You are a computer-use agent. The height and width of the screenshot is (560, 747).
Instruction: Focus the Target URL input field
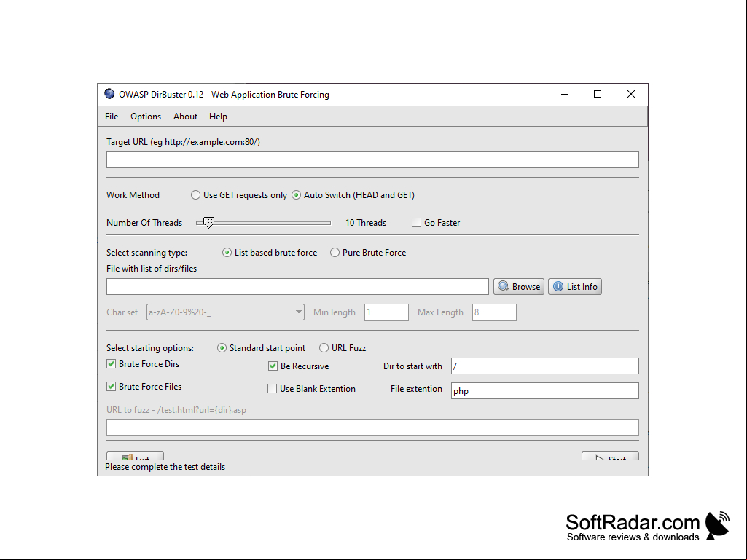pyautogui.click(x=372, y=160)
